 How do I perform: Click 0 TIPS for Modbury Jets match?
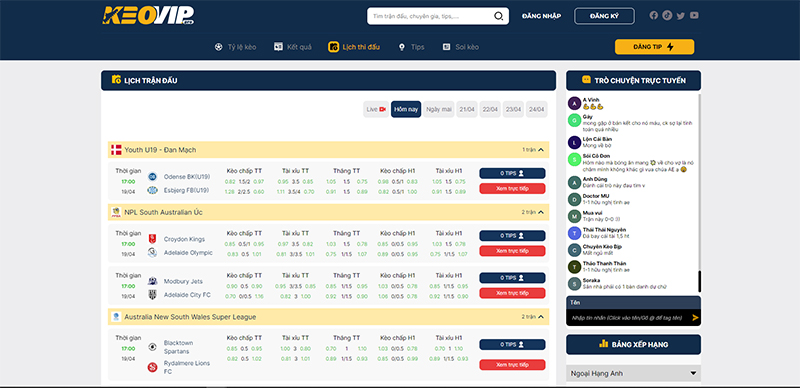tap(512, 278)
